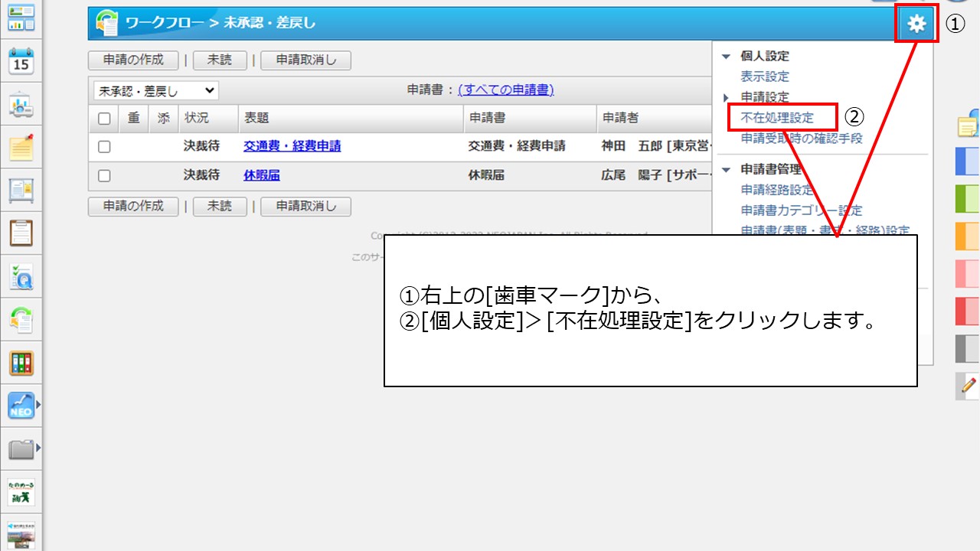The width and height of the screenshot is (980, 551).
Task: Toggle the select-all checkbox in table header
Action: (x=104, y=119)
